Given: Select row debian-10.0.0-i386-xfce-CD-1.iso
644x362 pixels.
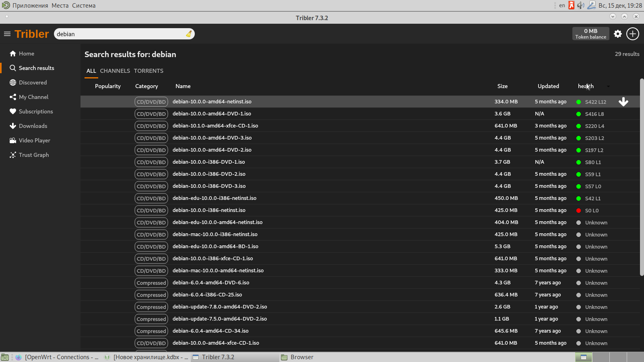Looking at the screenshot, I should [x=360, y=259].
